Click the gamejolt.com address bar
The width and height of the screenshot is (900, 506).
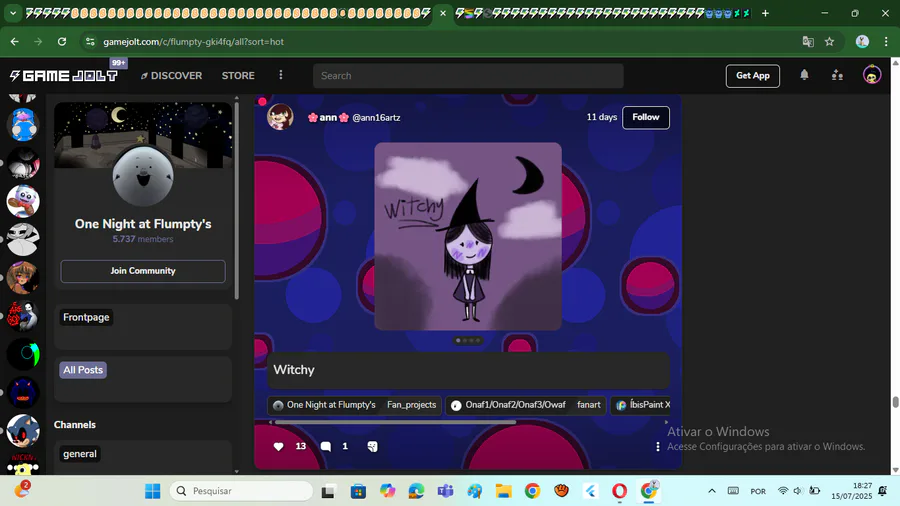[x=193, y=42]
